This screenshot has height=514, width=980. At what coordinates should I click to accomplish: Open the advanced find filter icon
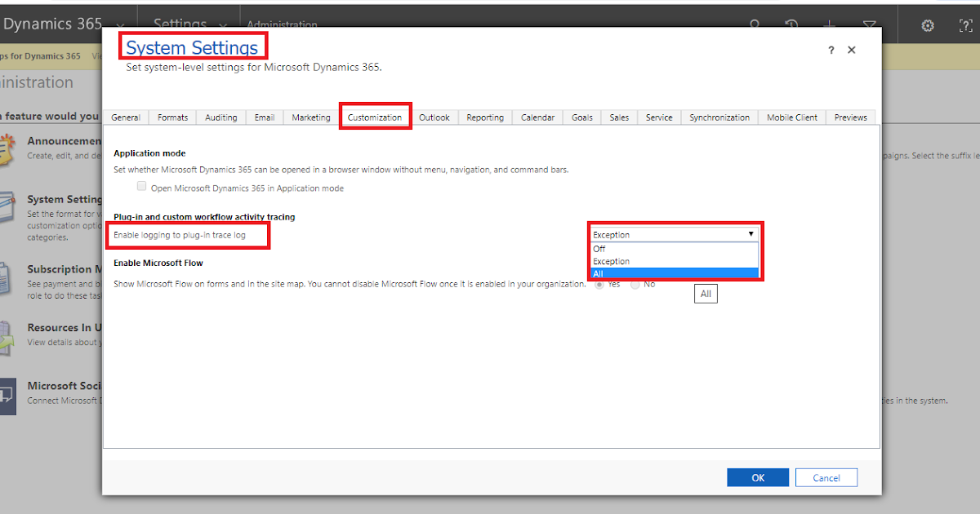pos(868,24)
